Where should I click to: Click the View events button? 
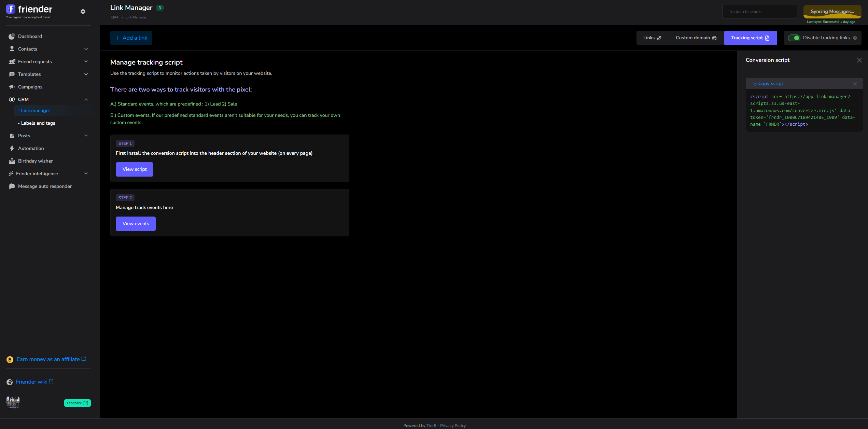(136, 224)
